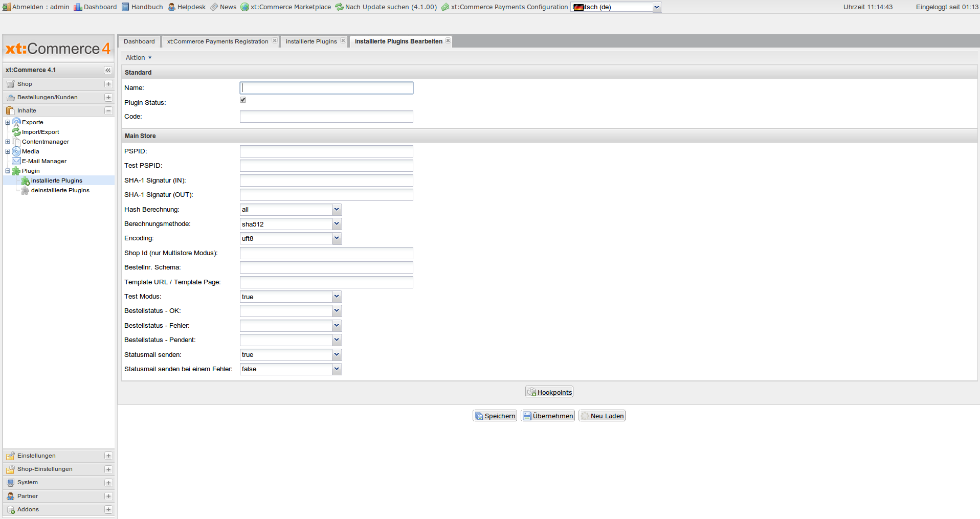Viewport: 980px width, 519px height.
Task: Click the Nach Update suchen icon
Action: tap(339, 7)
